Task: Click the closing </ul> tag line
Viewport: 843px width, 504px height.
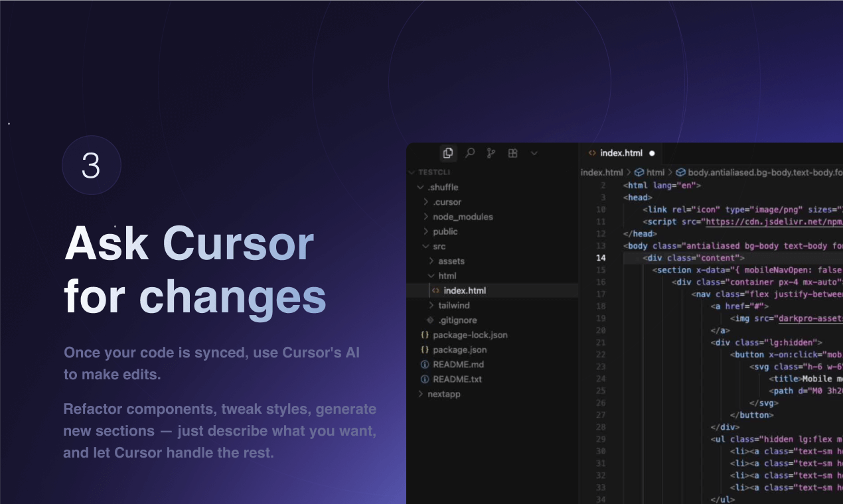Action: pyautogui.click(x=722, y=499)
